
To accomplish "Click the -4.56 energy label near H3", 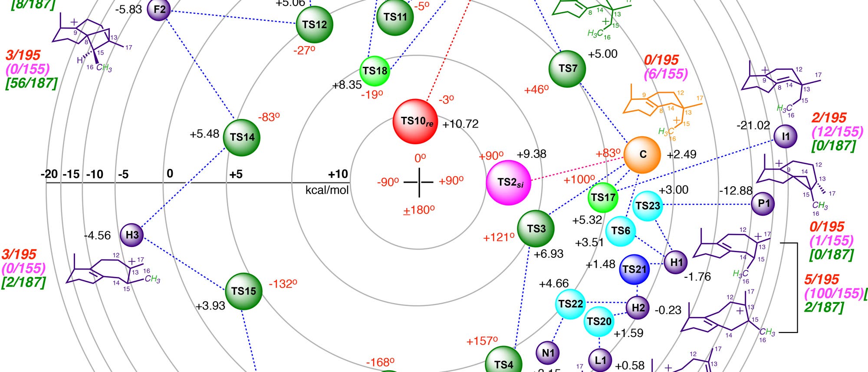I will tap(97, 236).
